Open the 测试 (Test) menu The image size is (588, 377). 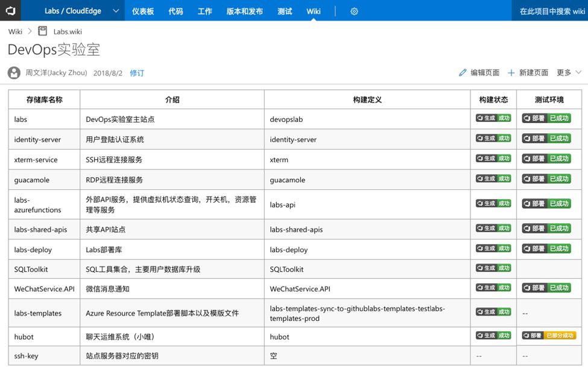[x=285, y=11]
